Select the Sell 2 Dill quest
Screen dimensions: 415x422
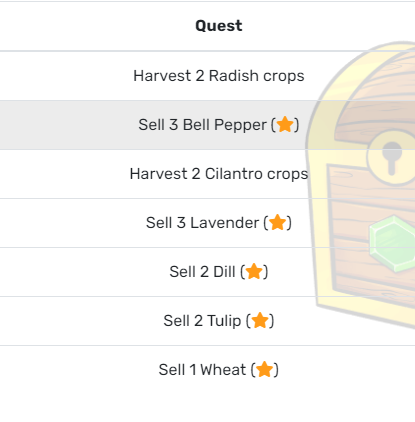pyautogui.click(x=219, y=272)
